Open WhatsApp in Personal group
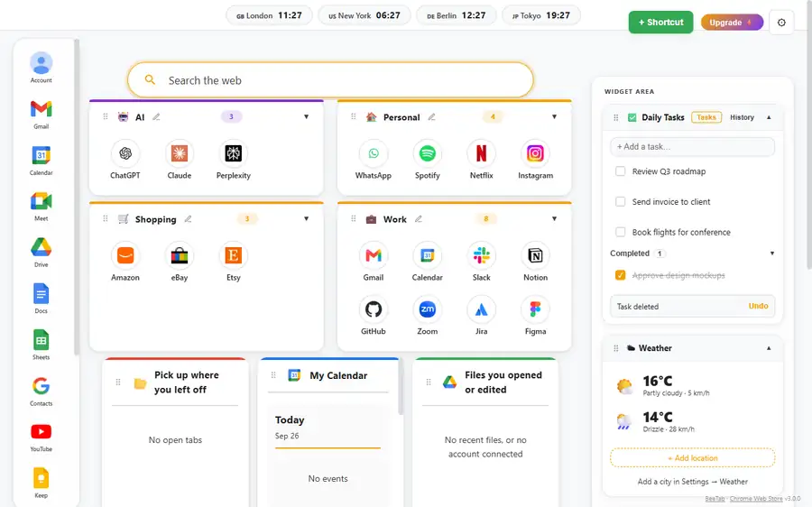The width and height of the screenshot is (812, 507). [374, 160]
